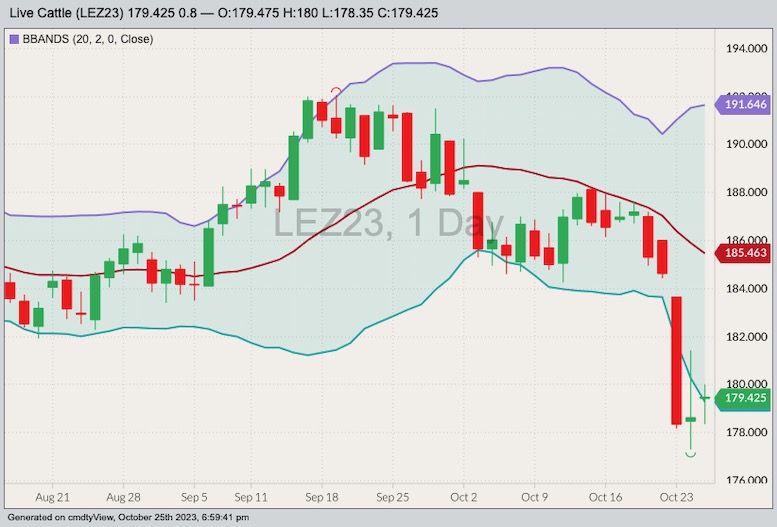Click the Sep 18 date axis label
Viewport: 777px width, 527px height.
coord(322,497)
